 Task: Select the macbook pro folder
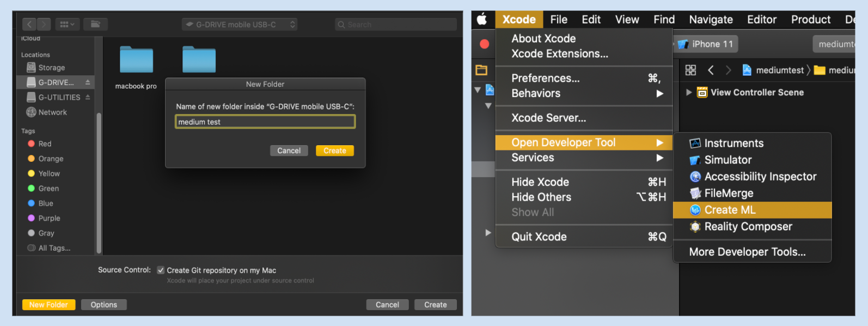point(136,68)
